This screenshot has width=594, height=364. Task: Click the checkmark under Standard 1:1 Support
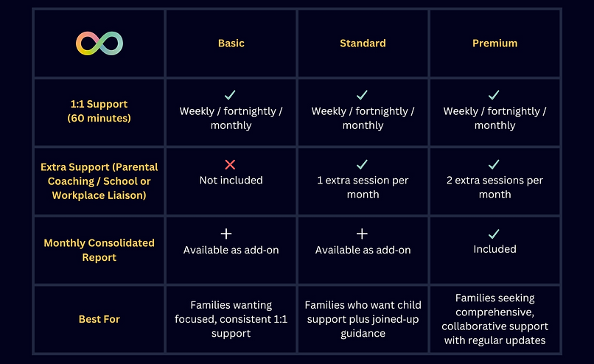(363, 96)
